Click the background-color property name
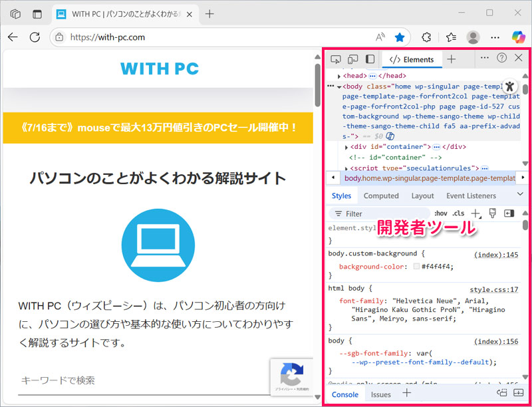The image size is (532, 407). click(372, 267)
